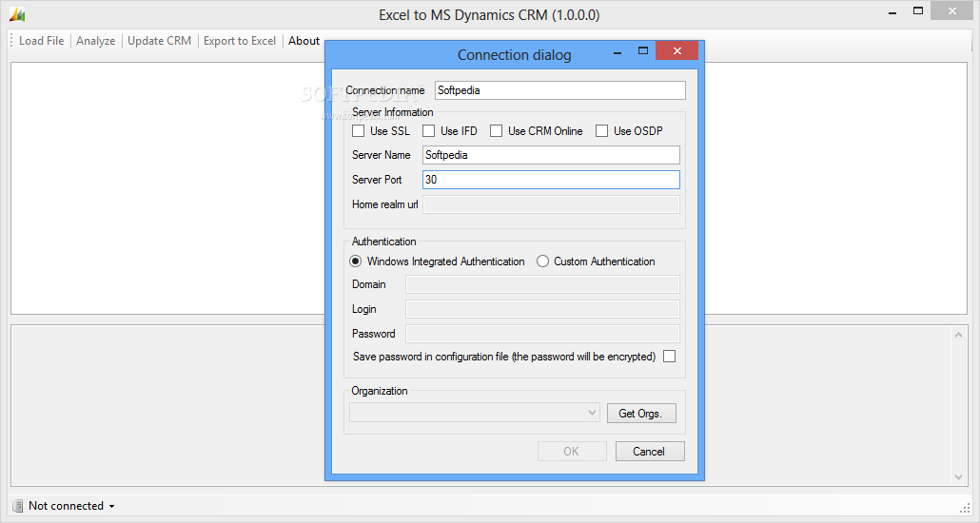This screenshot has height=523, width=980.
Task: Enable the save password in configuration file checkbox
Action: point(670,357)
